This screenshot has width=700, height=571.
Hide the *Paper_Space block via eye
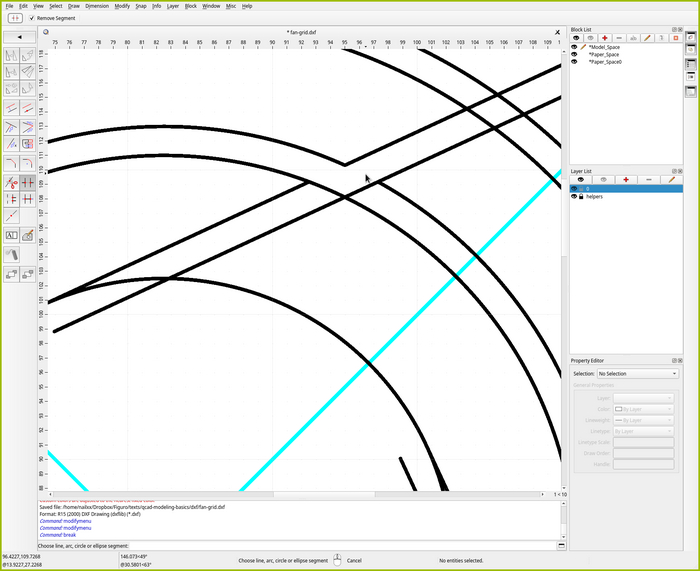point(574,54)
